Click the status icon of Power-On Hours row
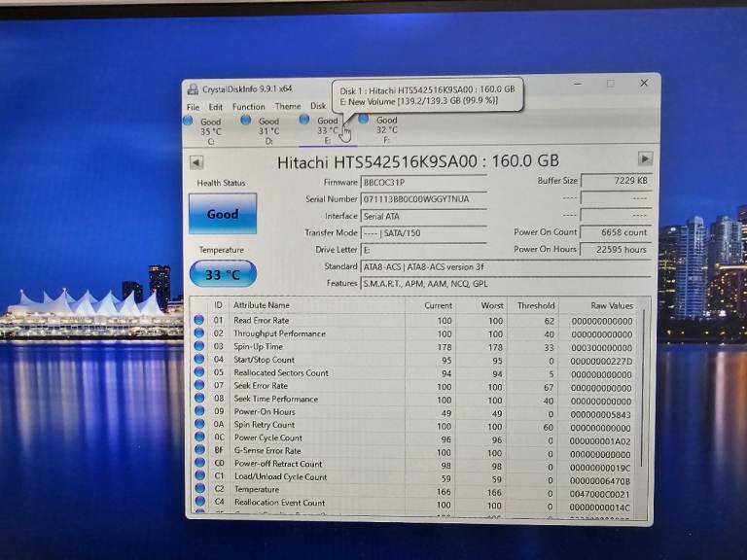Viewport: 747px width, 560px height. click(199, 410)
